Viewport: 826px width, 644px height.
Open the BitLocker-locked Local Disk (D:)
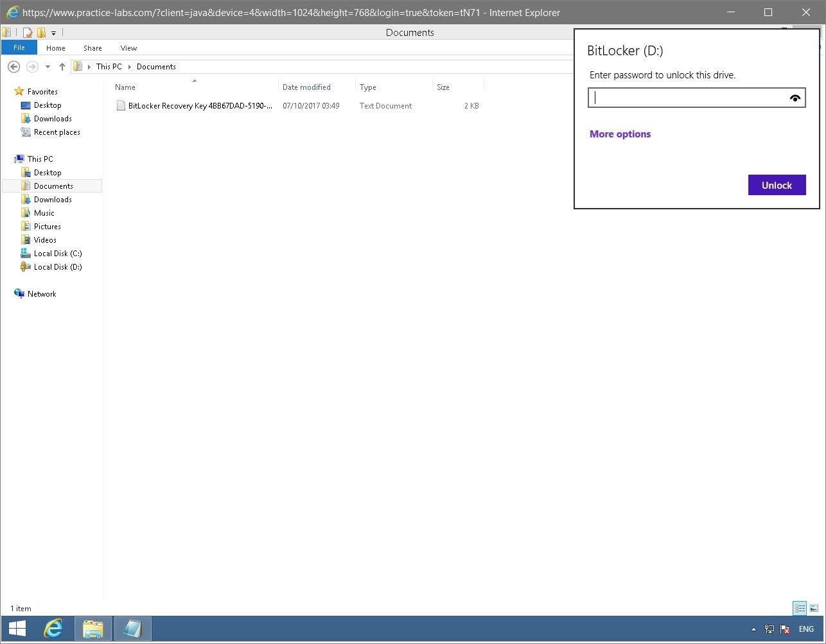click(57, 266)
